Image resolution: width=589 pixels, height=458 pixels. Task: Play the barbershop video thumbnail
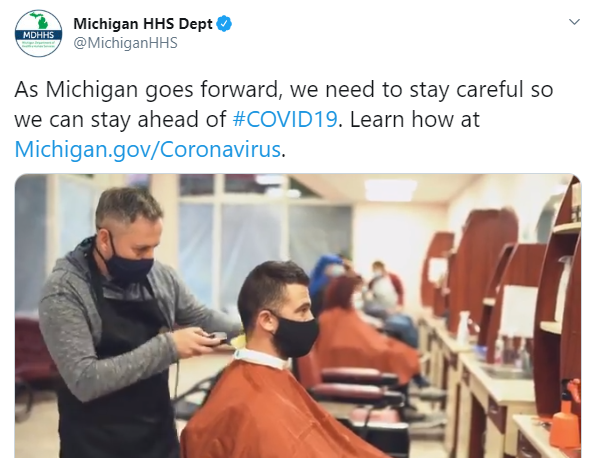[x=298, y=316]
